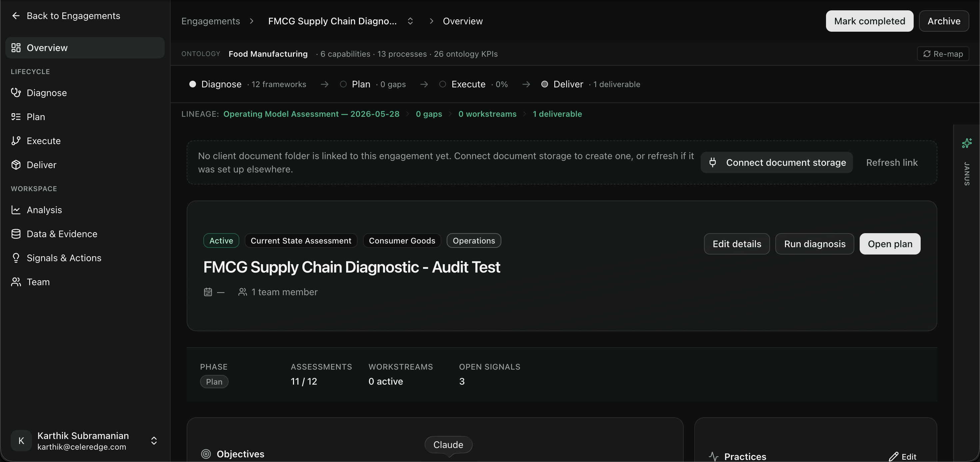980x462 pixels.
Task: Click the Diagnose stethoscope icon in sidebar
Action: click(x=16, y=92)
